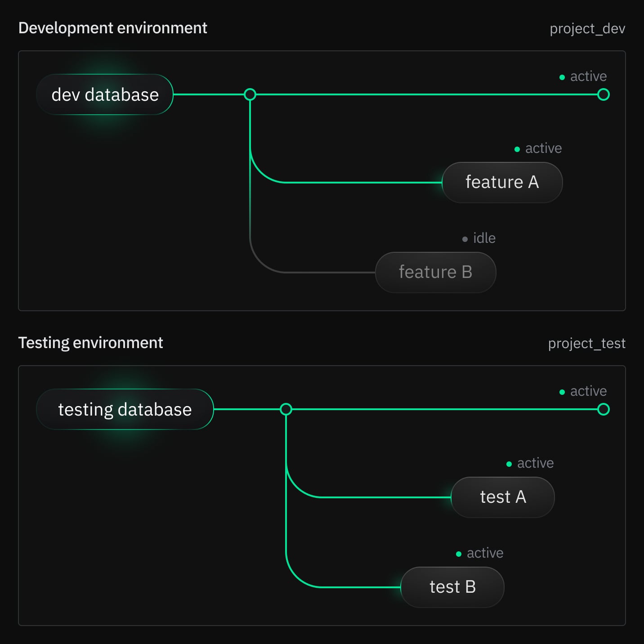Click the project_test label
The image size is (644, 644).
[586, 344]
